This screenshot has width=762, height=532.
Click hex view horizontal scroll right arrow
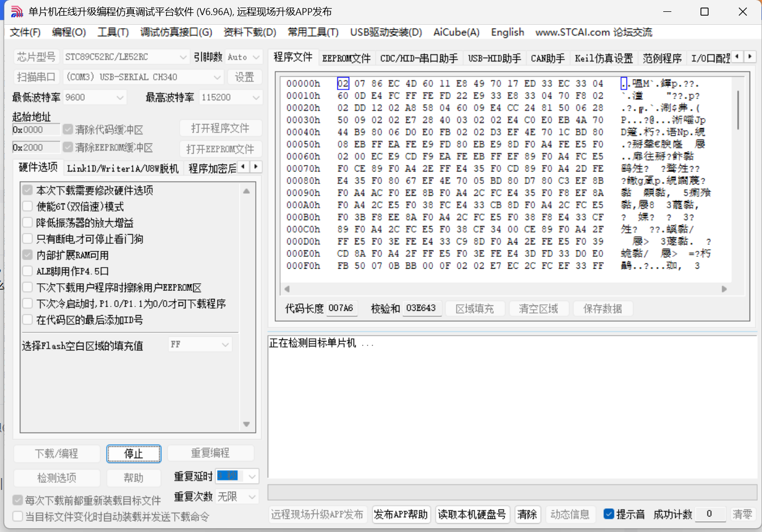tap(724, 289)
